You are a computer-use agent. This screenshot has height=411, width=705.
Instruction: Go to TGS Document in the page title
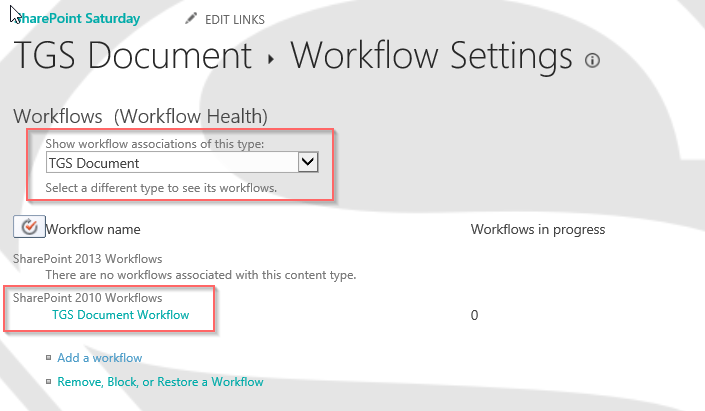[132, 56]
